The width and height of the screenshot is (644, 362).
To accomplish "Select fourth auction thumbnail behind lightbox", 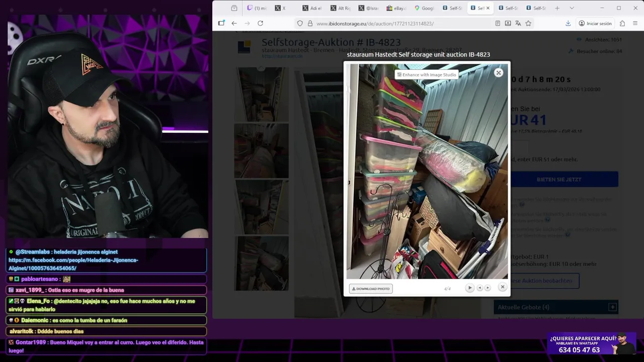I will (261, 263).
